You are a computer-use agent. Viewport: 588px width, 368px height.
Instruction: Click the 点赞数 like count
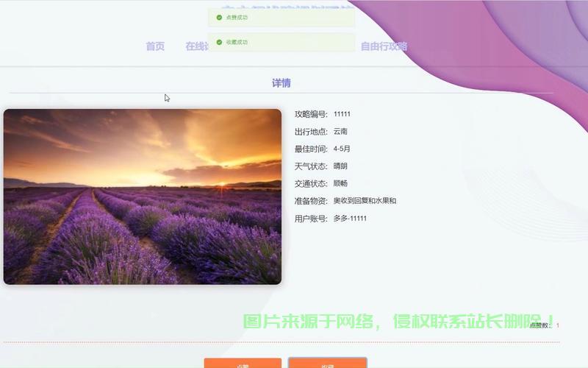click(545, 325)
